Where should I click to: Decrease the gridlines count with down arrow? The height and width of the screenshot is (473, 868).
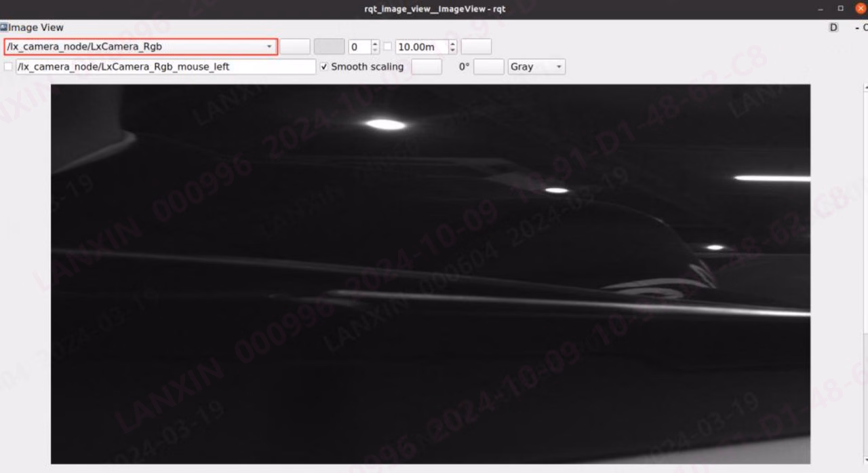point(375,51)
